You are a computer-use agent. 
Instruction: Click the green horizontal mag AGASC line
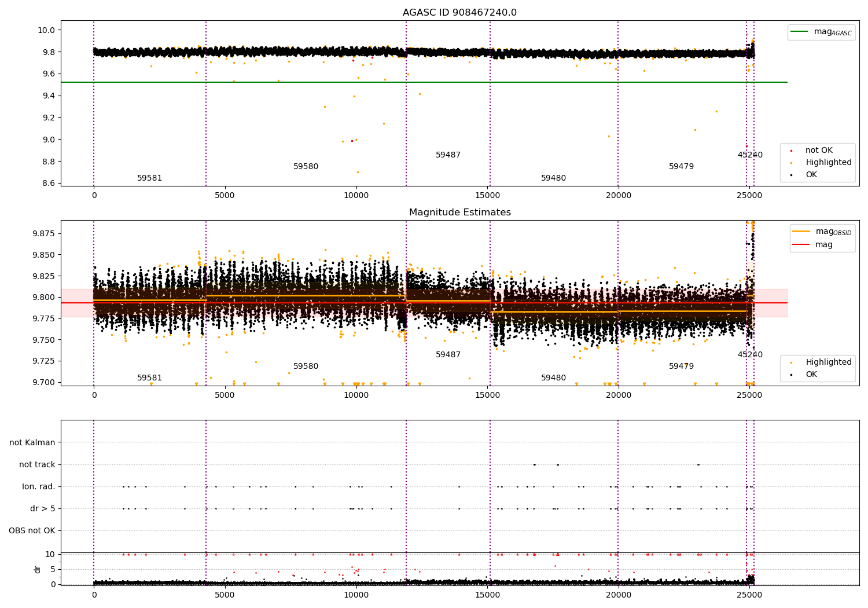coord(424,82)
